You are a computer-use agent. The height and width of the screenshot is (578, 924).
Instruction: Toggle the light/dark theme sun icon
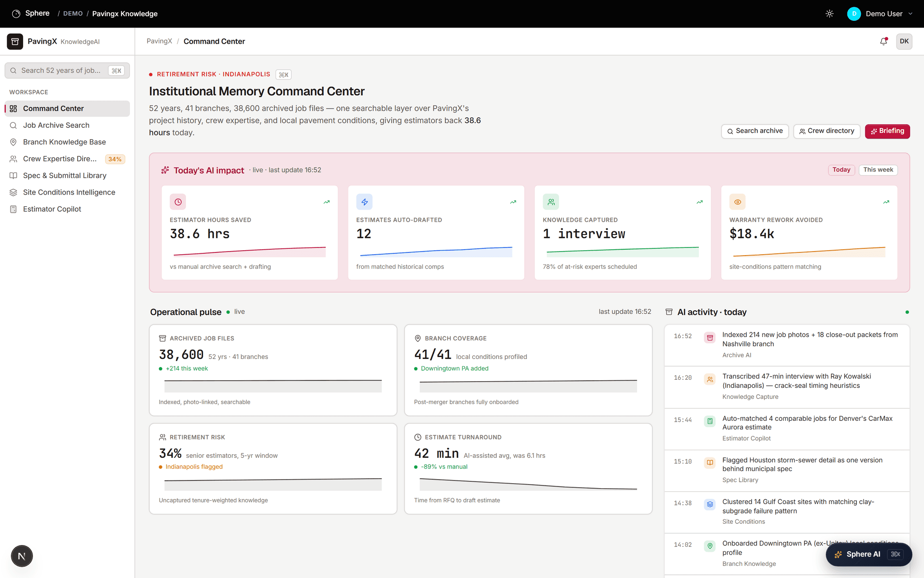click(829, 14)
